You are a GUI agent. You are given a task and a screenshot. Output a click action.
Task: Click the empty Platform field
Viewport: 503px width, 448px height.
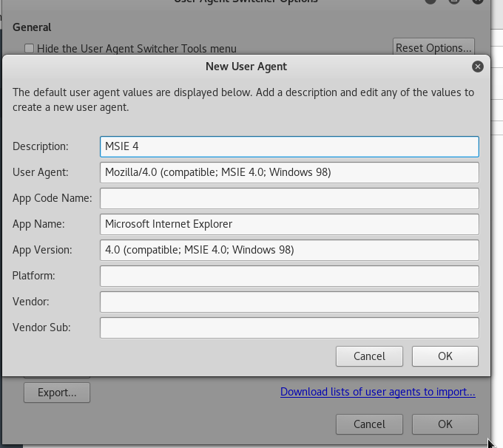[x=289, y=276]
